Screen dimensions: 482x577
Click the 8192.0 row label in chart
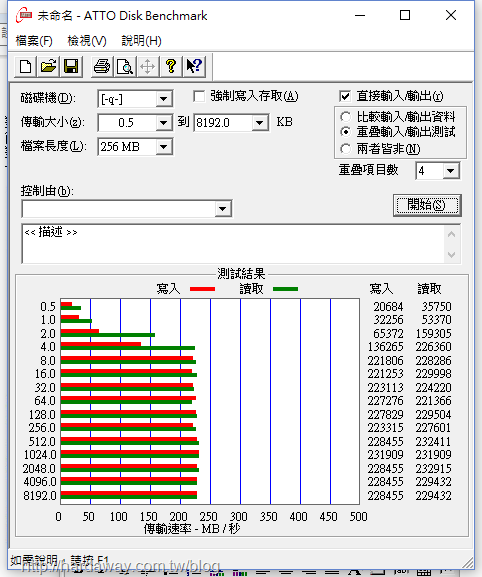pos(40,496)
